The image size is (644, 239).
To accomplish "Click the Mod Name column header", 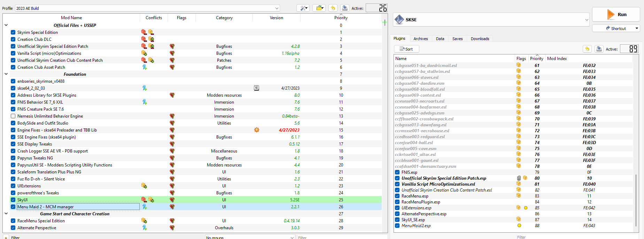I will tap(71, 17).
